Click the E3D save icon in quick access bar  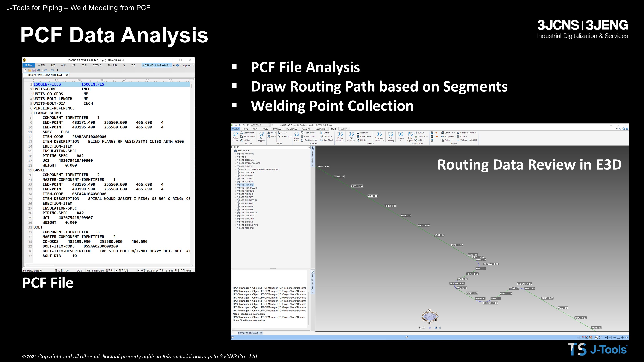[x=236, y=125]
